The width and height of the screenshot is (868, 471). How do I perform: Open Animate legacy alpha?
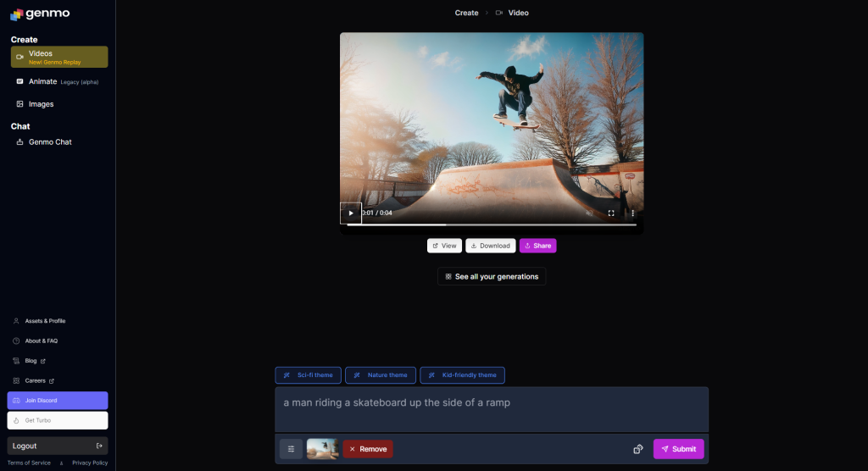click(59, 81)
